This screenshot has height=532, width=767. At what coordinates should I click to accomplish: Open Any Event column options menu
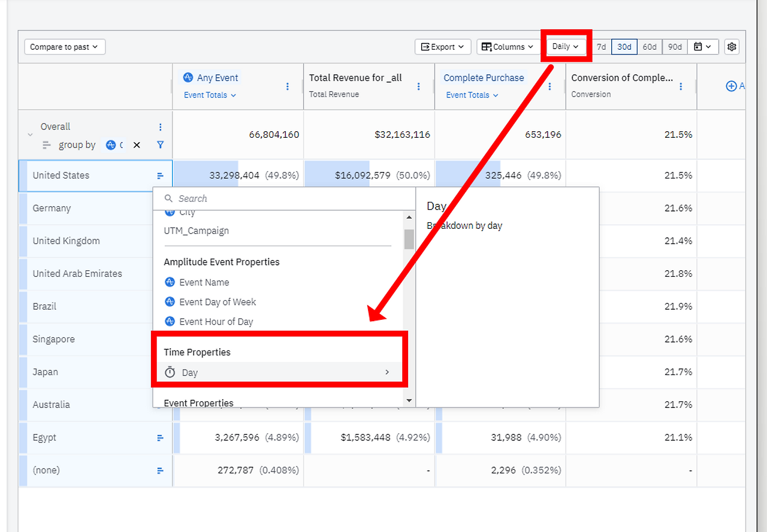click(x=288, y=86)
